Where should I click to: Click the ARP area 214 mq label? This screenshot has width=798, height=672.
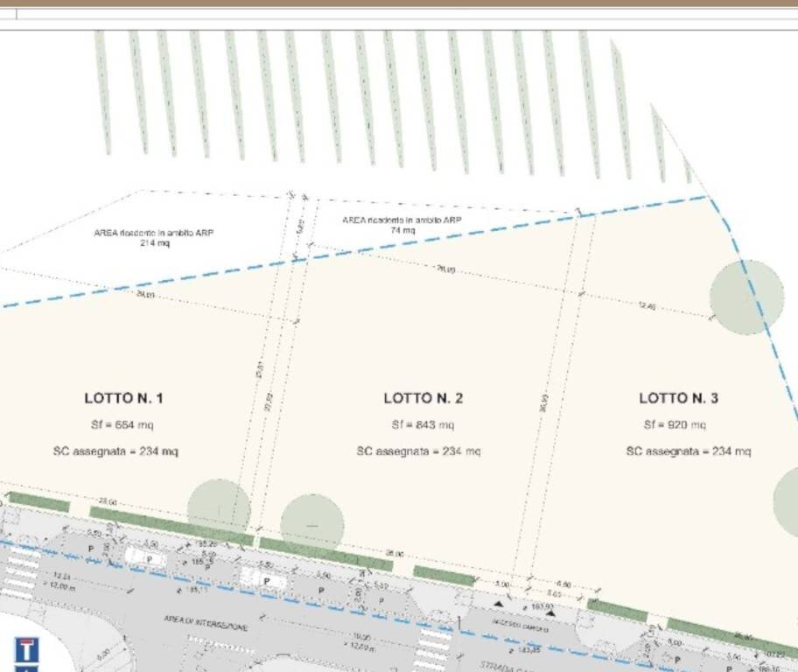tap(154, 238)
